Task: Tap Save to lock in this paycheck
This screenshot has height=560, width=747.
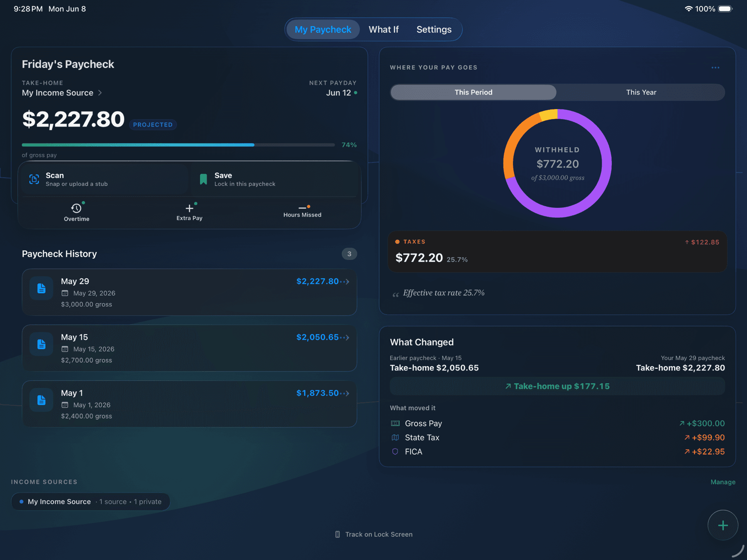Action: coord(274,179)
